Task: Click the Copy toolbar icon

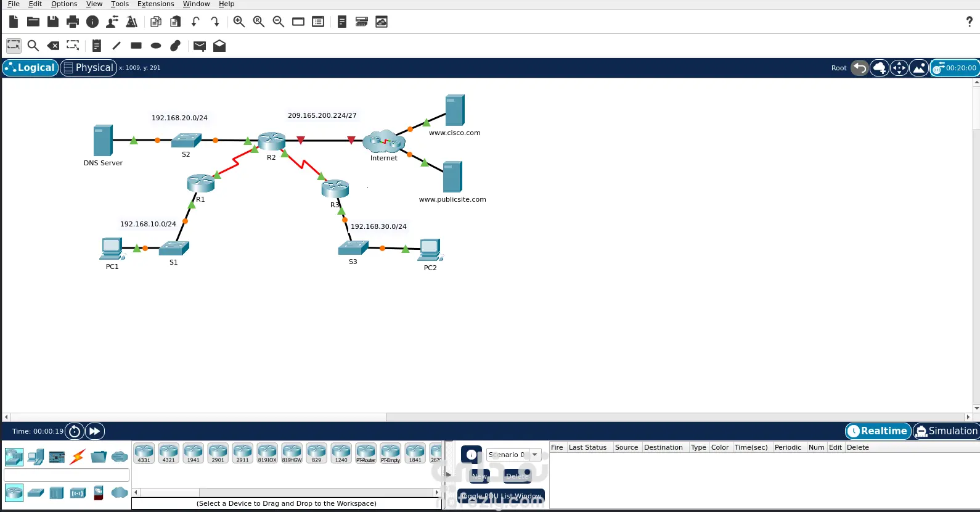Action: click(x=156, y=22)
